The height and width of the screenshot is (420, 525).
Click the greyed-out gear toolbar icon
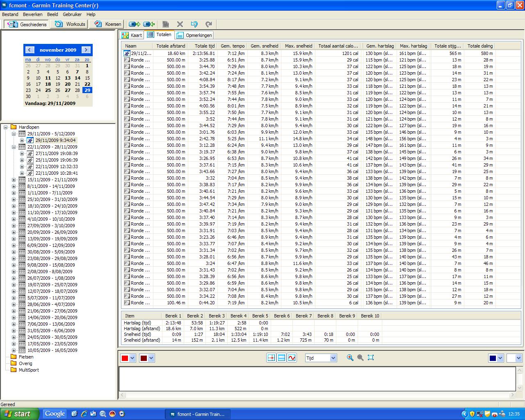click(166, 24)
